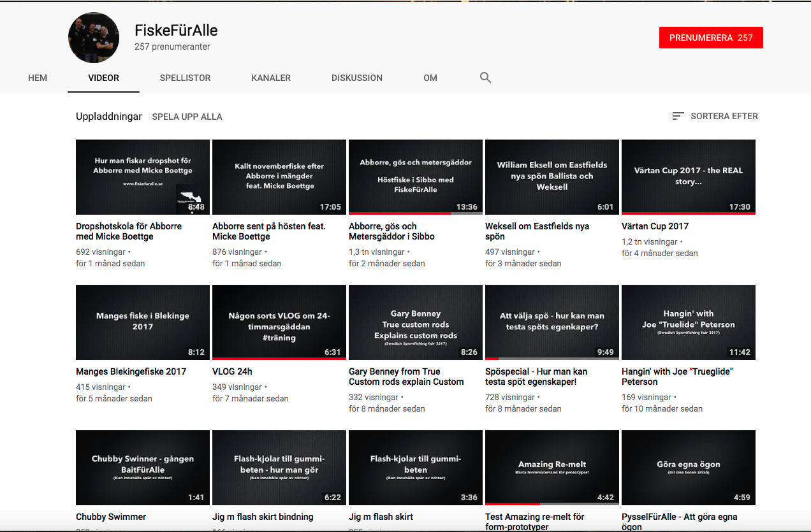Open the Värtan Cup 2017 title link
Screen dimensions: 811x532
point(655,226)
